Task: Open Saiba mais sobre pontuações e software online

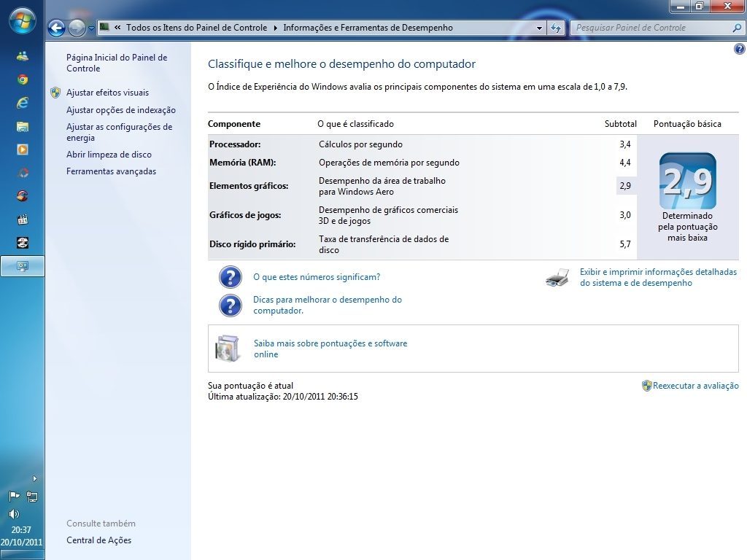Action: [x=330, y=349]
